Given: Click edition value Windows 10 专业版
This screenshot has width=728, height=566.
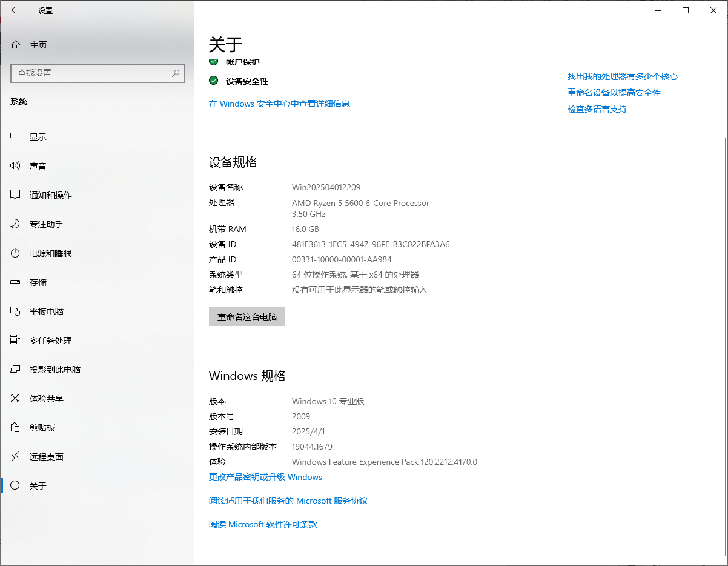Looking at the screenshot, I should point(328,401).
